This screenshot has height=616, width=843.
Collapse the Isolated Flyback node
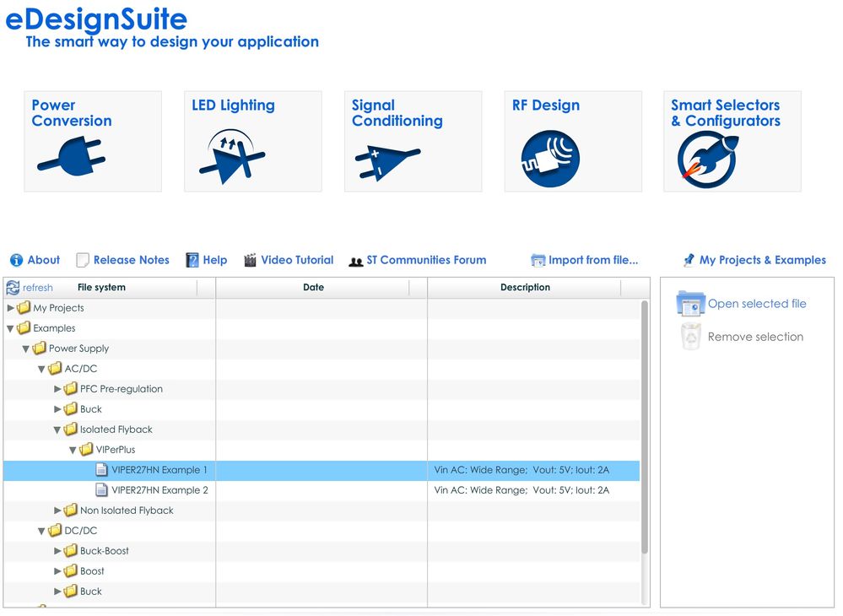(57, 430)
